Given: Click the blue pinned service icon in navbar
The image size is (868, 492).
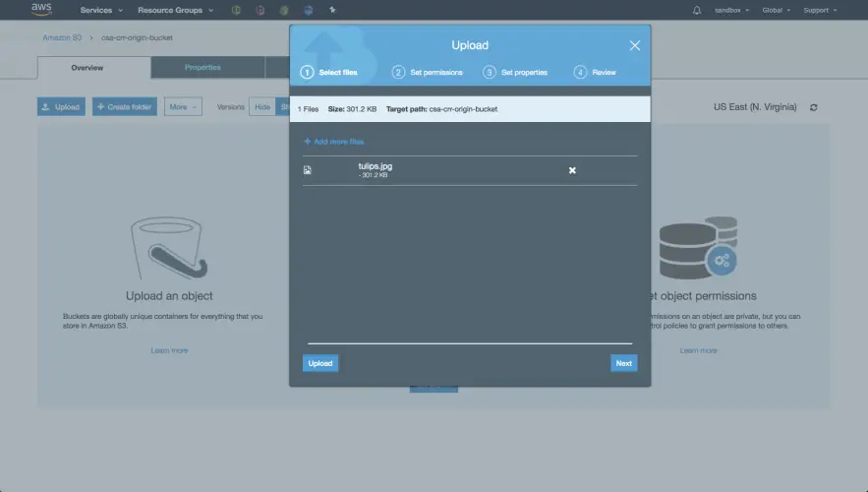Looking at the screenshot, I should click(x=309, y=10).
